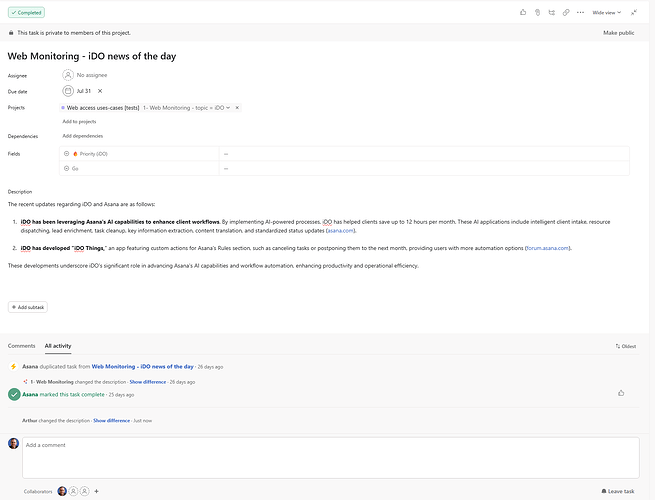Image resolution: width=655 pixels, height=500 pixels.
Task: Toggle the Completed status button
Action: [27, 13]
